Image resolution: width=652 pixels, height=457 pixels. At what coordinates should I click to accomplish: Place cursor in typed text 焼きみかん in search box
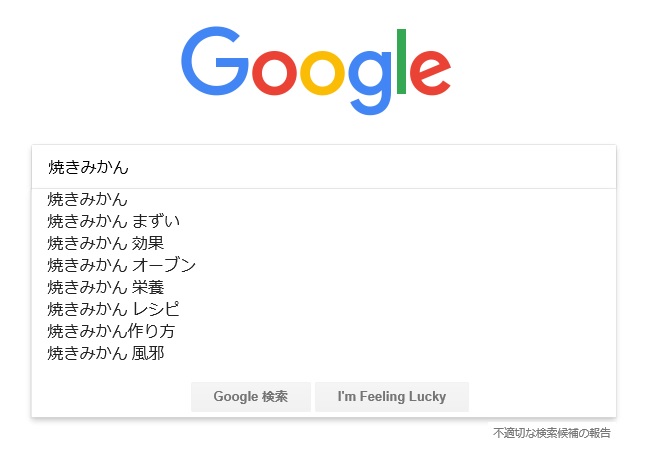coord(89,167)
